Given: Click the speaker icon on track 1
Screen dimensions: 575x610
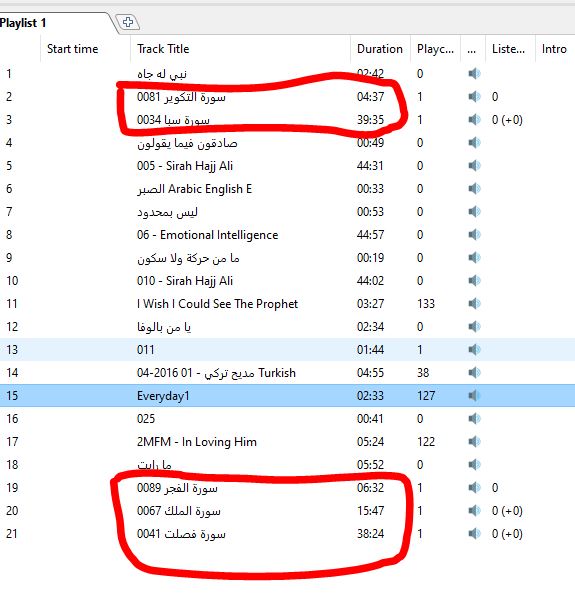Looking at the screenshot, I should point(474,74).
